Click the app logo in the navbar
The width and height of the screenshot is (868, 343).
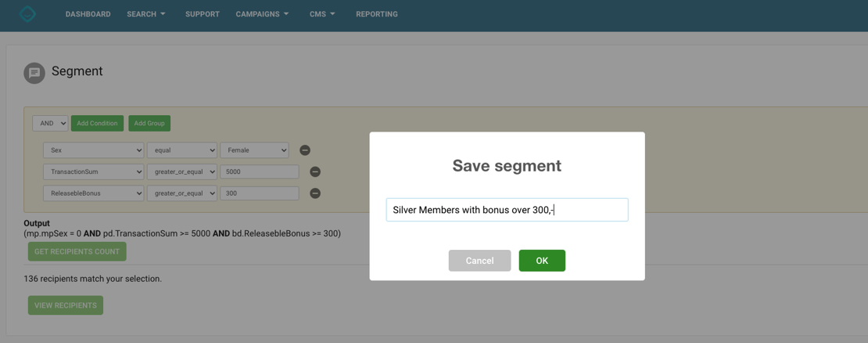click(x=27, y=14)
